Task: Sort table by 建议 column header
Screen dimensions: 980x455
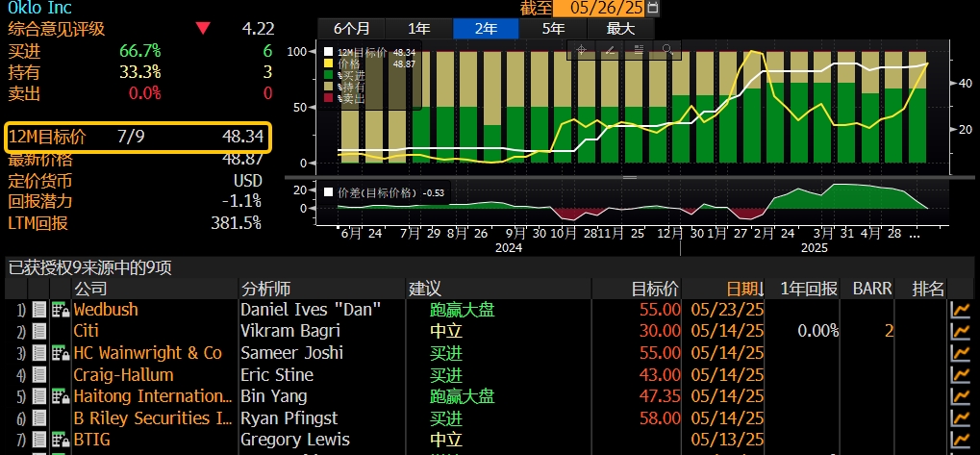Action: (425, 289)
